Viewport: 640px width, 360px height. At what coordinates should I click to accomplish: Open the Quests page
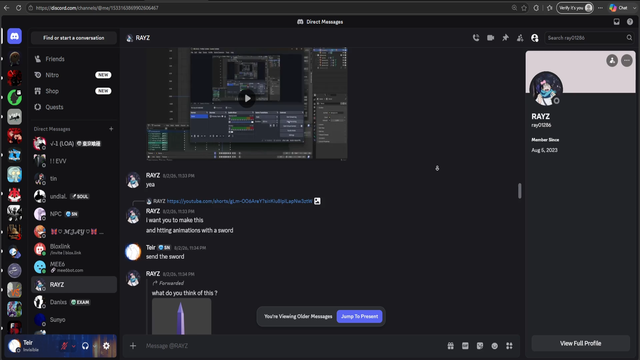click(74, 107)
